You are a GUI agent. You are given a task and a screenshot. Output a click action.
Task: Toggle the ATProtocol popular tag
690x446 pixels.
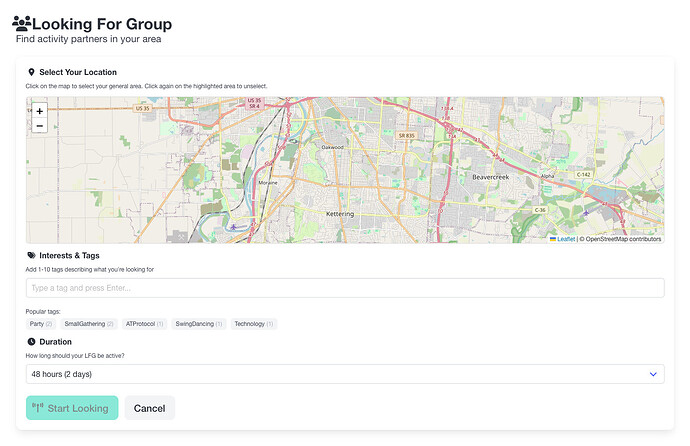(145, 324)
